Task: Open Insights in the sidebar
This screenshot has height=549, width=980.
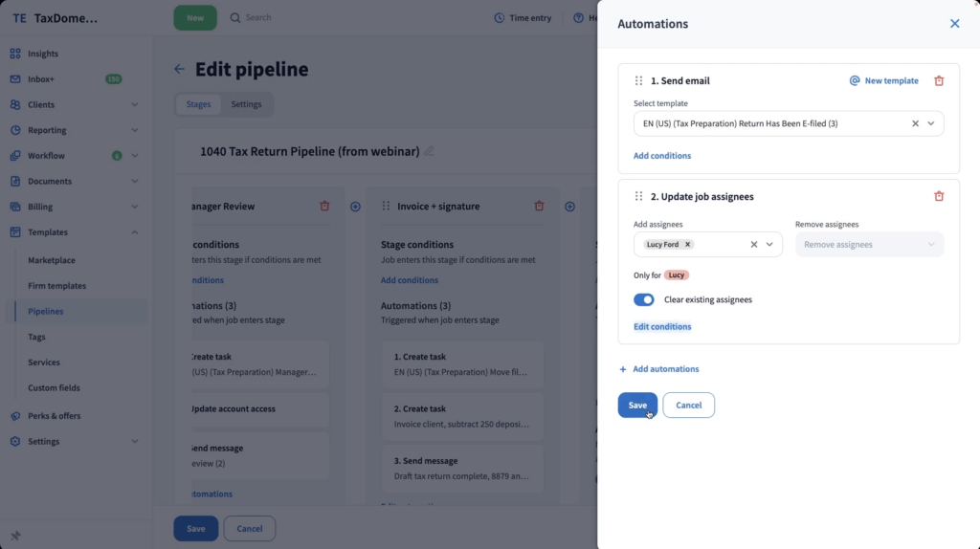Action: click(x=42, y=54)
